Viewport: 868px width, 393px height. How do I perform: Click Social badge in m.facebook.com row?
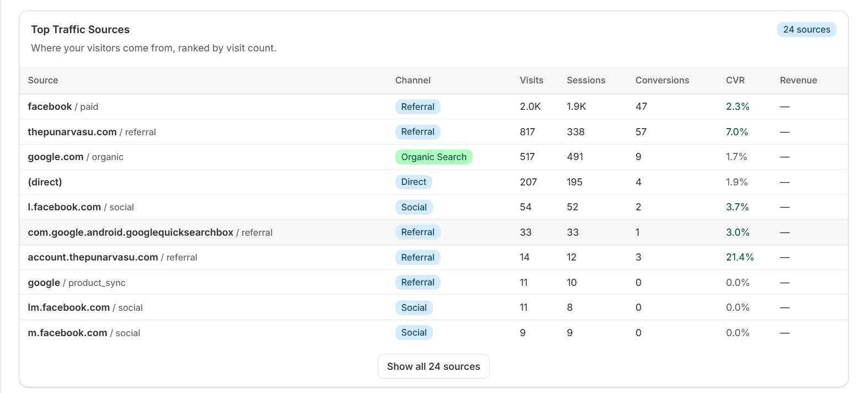pyautogui.click(x=414, y=333)
